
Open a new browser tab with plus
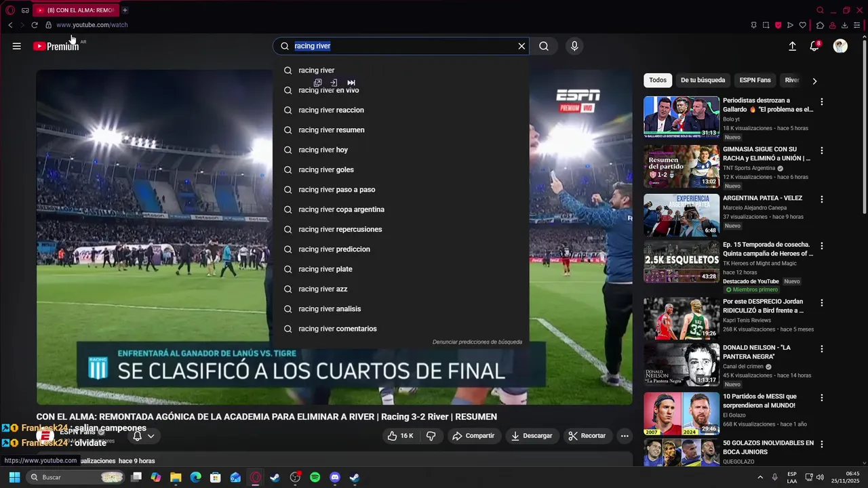click(x=125, y=10)
